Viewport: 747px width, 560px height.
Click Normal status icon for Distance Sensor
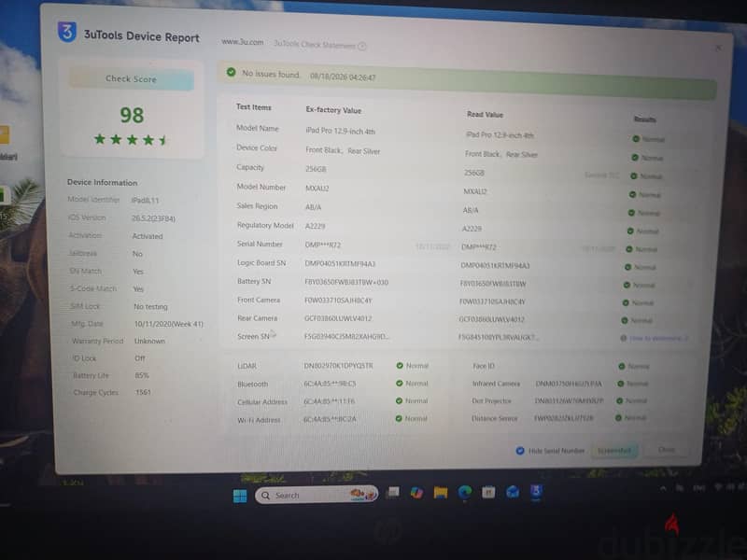[618, 417]
